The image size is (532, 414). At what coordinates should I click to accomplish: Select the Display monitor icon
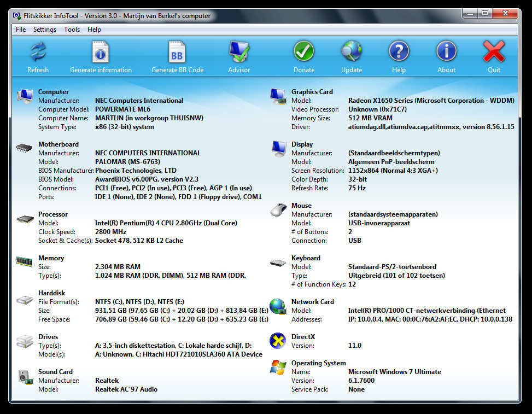(279, 149)
